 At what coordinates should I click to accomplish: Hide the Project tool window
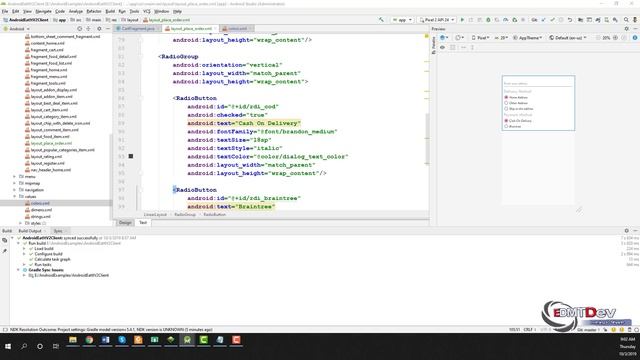tap(108, 29)
